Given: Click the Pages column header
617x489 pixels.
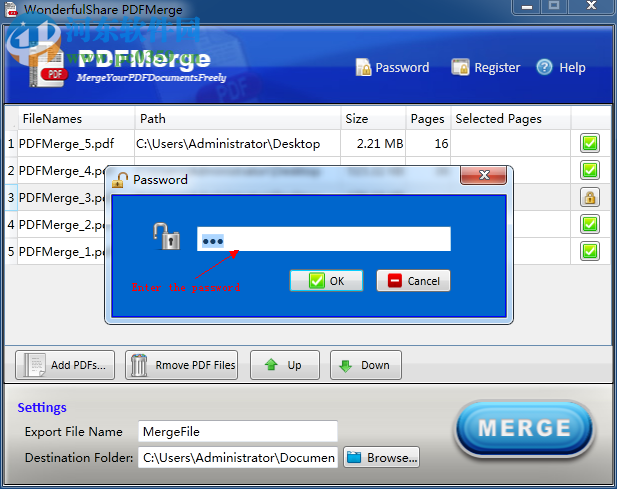Looking at the screenshot, I should tap(428, 118).
